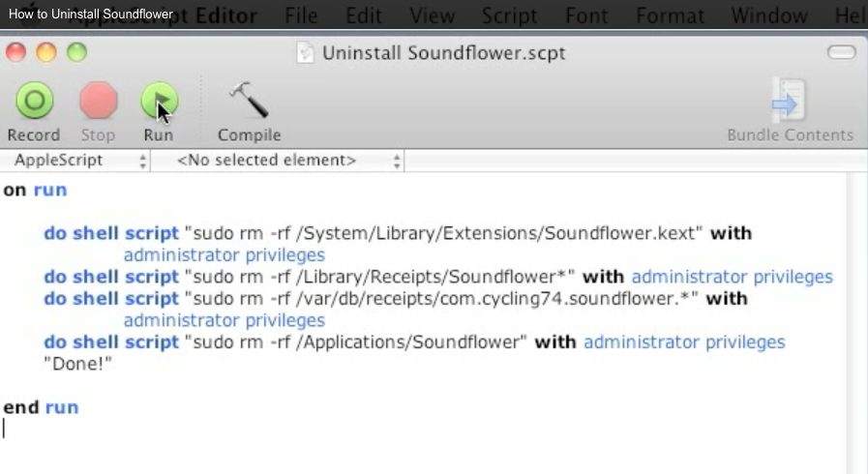
Task: Run the script with the Run button
Action: click(160, 101)
